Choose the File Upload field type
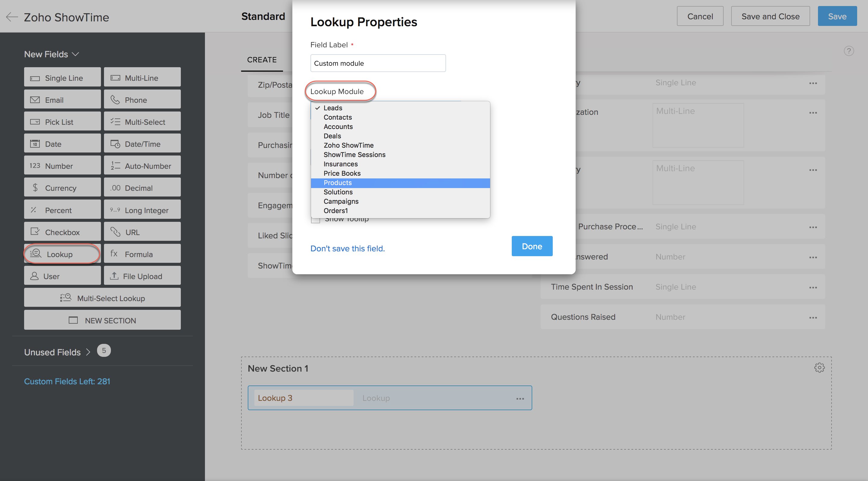Viewport: 868px width, 481px height. (x=142, y=276)
